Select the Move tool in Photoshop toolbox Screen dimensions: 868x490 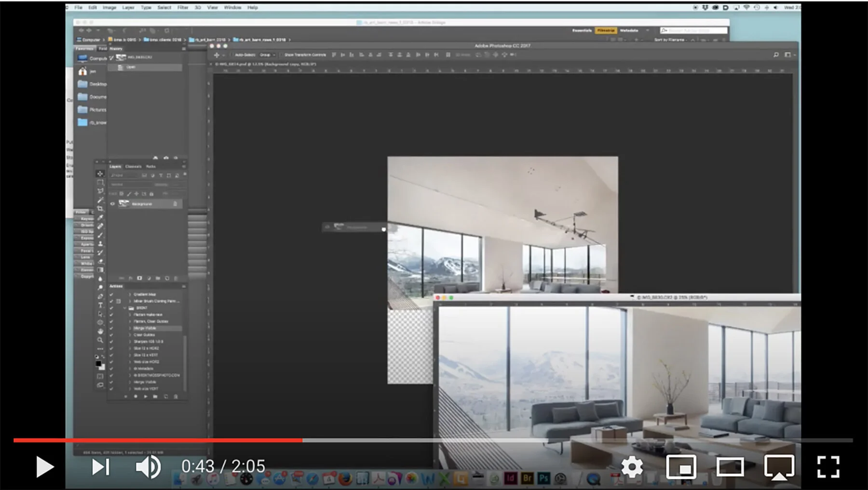[100, 173]
